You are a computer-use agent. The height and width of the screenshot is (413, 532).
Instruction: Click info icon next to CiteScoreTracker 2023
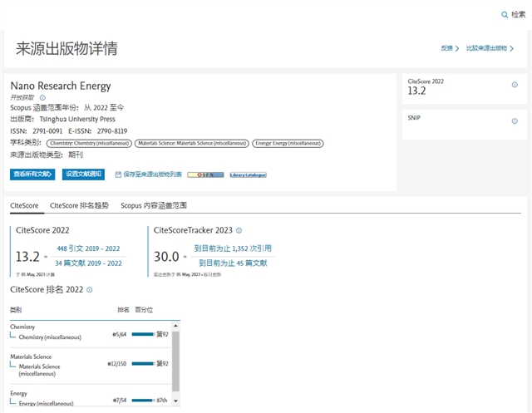point(239,230)
